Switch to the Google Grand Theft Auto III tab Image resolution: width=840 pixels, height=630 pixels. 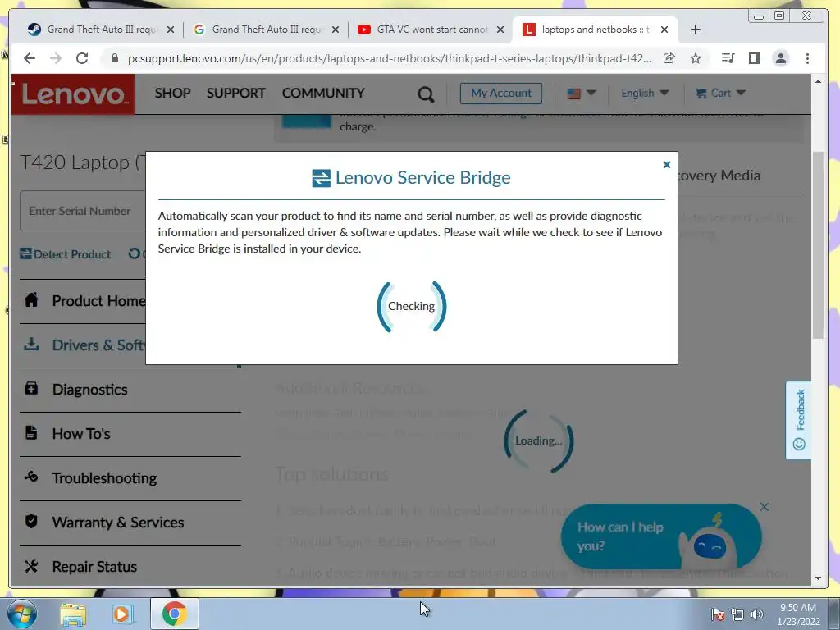pyautogui.click(x=267, y=30)
